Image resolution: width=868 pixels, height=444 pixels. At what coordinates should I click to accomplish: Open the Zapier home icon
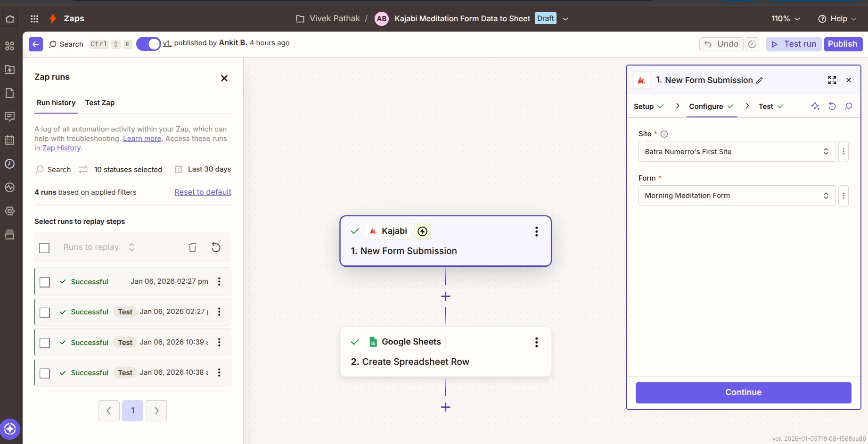click(x=10, y=19)
